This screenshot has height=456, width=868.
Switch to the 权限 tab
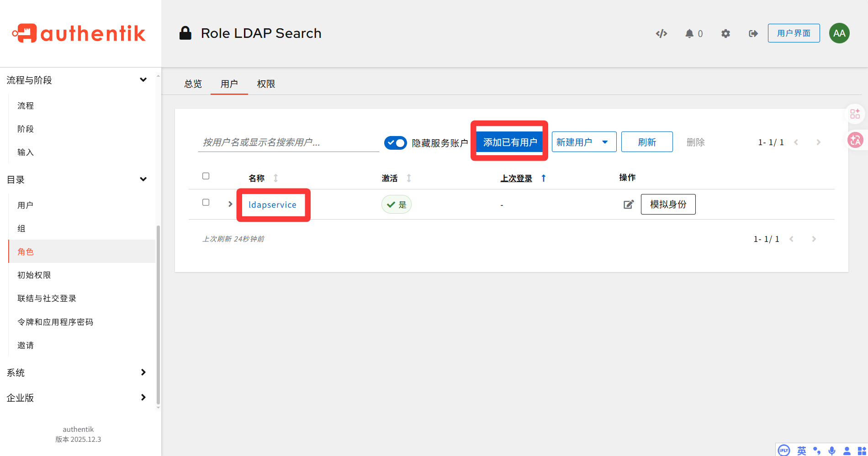(x=266, y=84)
